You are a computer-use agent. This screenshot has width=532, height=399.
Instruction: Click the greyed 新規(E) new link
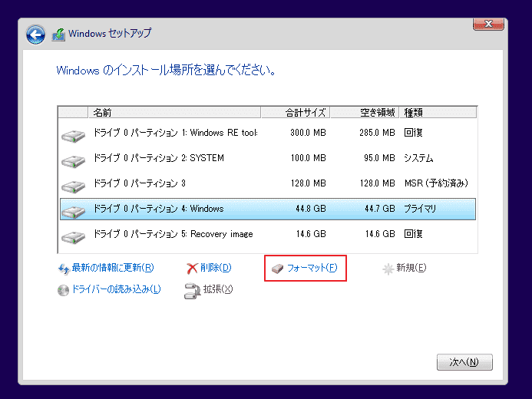pos(411,268)
